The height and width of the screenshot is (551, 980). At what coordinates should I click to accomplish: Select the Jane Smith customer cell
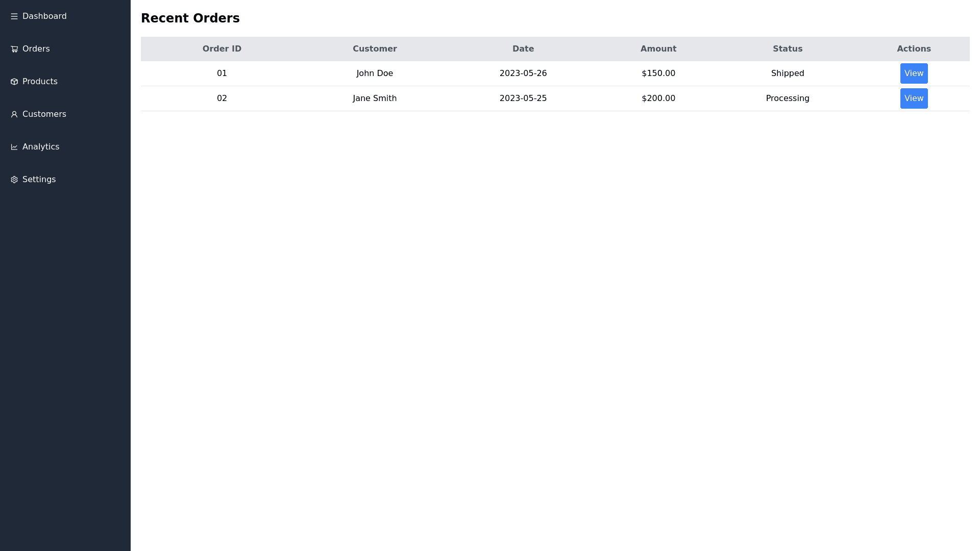[x=375, y=98]
